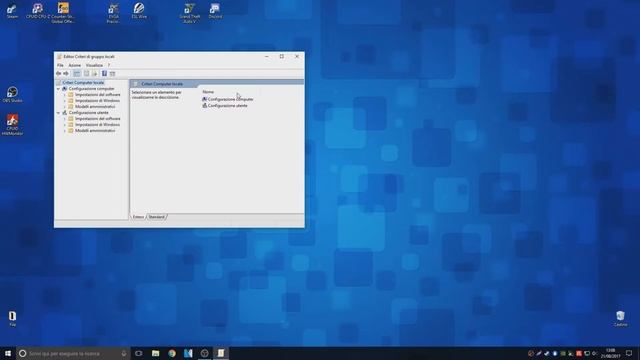Screen dimensions: 640x360
Task: Click the CPUID HWMonitor desktop icon
Action: click(x=12, y=125)
